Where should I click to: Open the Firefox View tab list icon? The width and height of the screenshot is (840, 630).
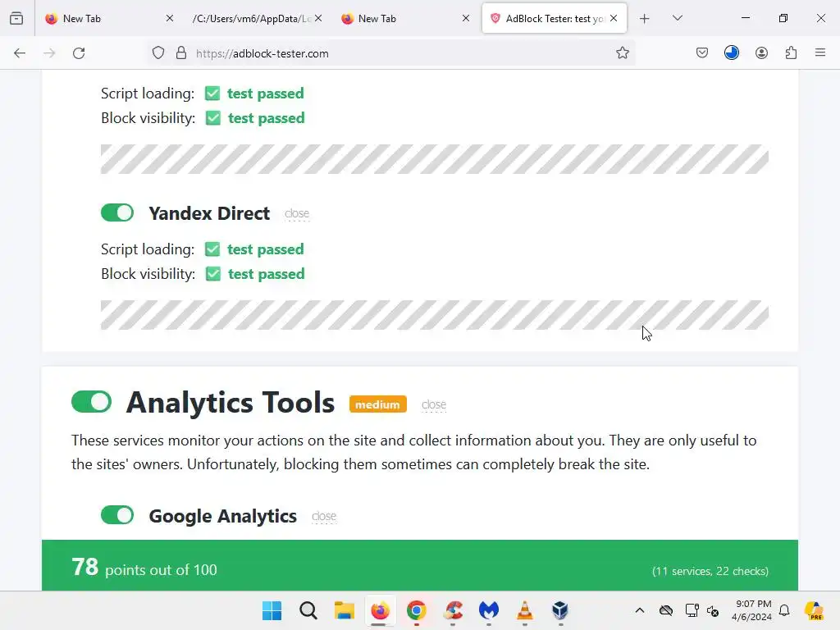(16, 18)
